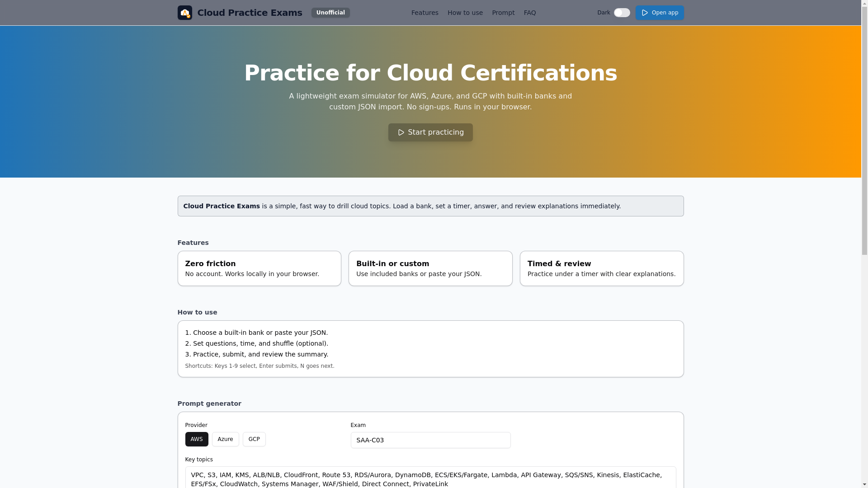
Task: Click step 'Practice, submit, and review the summary'
Action: point(257,354)
